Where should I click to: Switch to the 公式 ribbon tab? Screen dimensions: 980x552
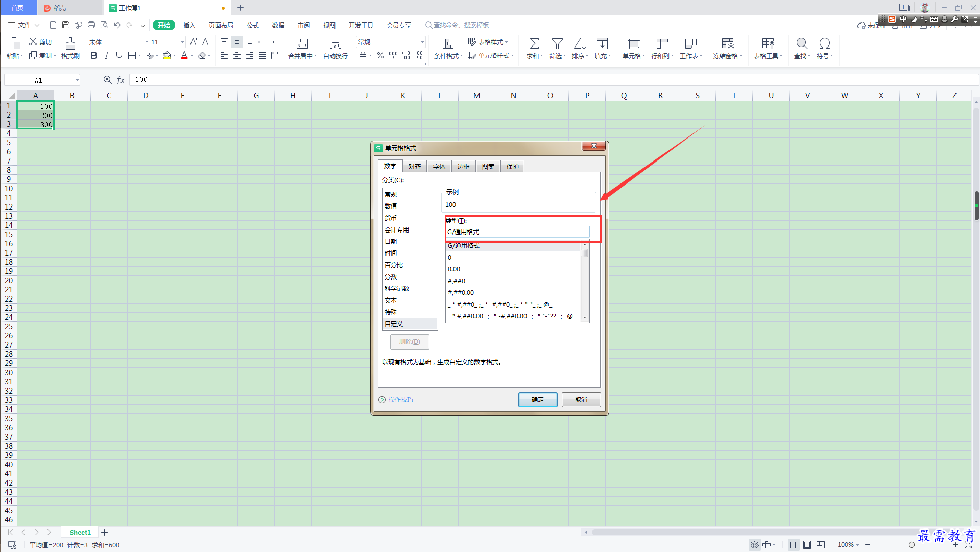click(253, 25)
